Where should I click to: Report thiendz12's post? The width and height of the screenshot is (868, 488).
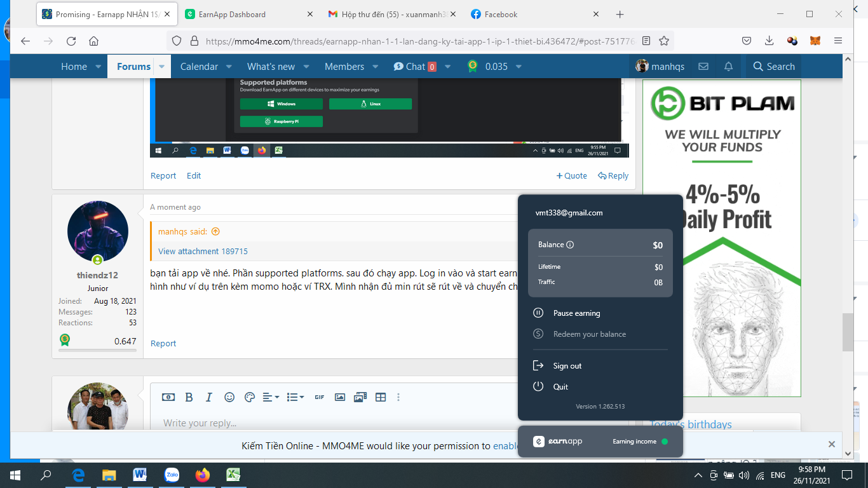pos(163,344)
